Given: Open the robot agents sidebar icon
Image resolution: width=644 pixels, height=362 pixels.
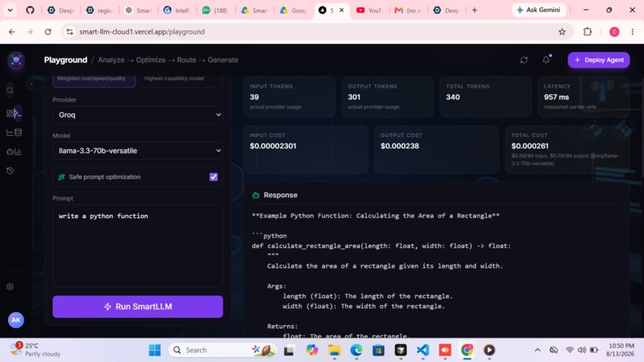Looking at the screenshot, I should [x=10, y=152].
